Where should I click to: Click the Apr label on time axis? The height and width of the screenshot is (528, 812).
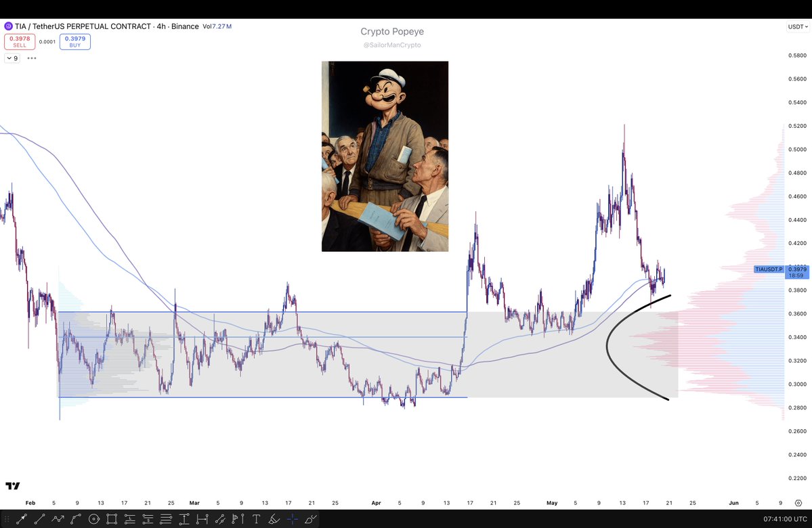376,503
